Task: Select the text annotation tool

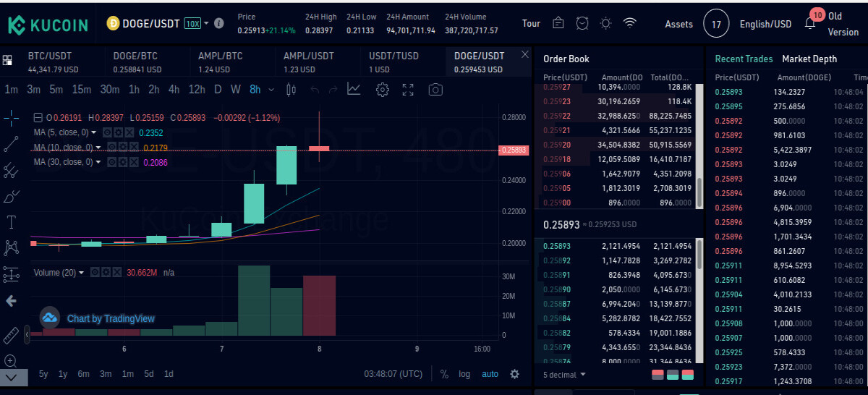Action: click(x=11, y=222)
